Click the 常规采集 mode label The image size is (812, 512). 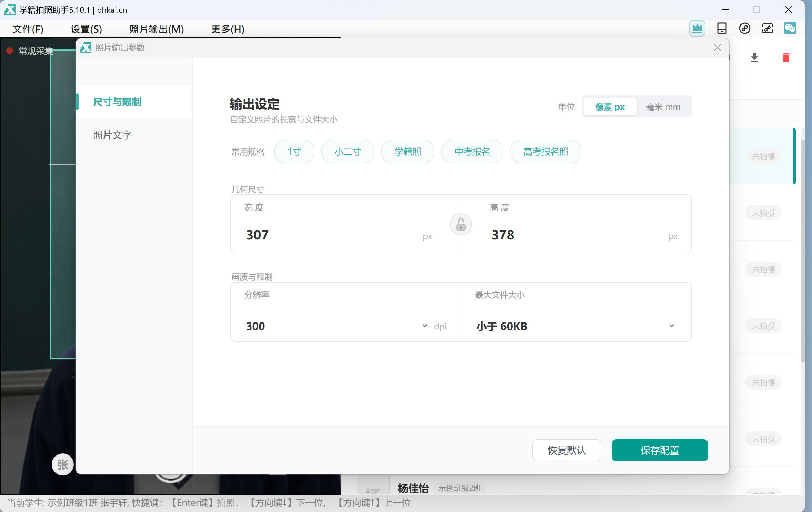36,51
